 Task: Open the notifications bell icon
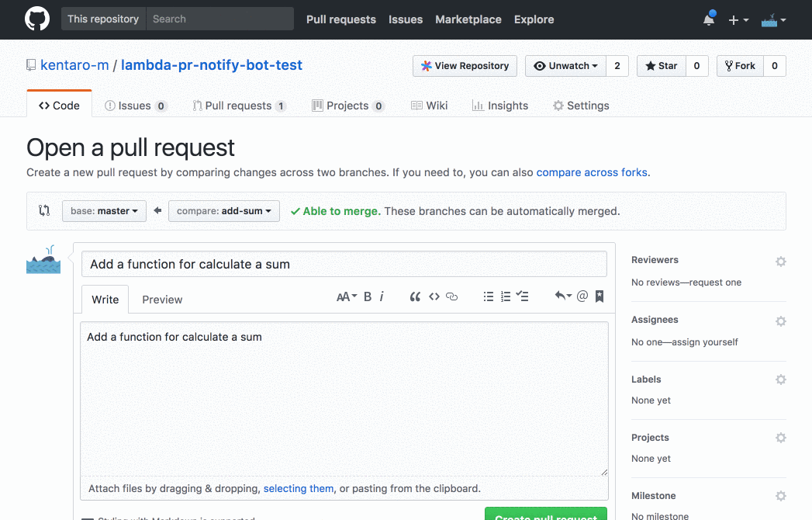point(709,19)
